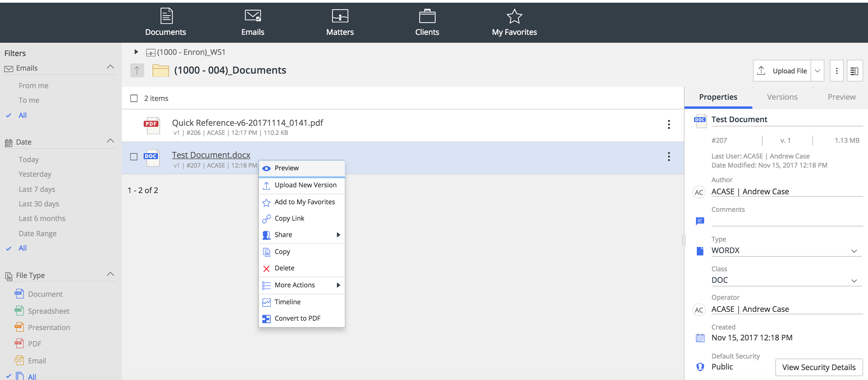Viewport: 868px width, 380px height.
Task: Open kebab menu for Quick Reference PDF
Action: pyautogui.click(x=669, y=125)
